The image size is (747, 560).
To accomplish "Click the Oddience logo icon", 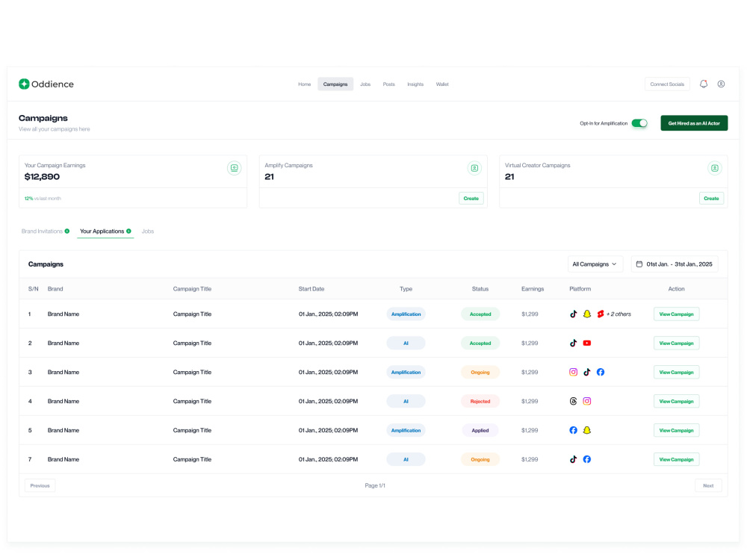I will point(24,84).
